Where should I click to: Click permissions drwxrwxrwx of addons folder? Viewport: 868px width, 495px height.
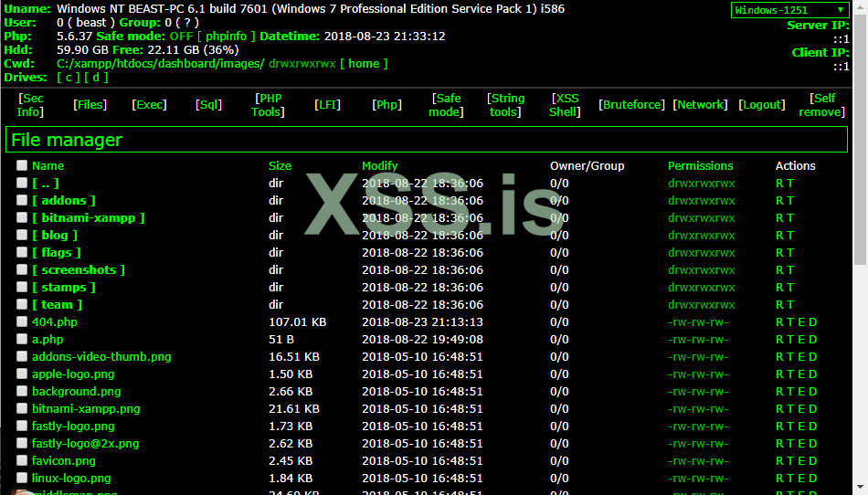coord(702,200)
